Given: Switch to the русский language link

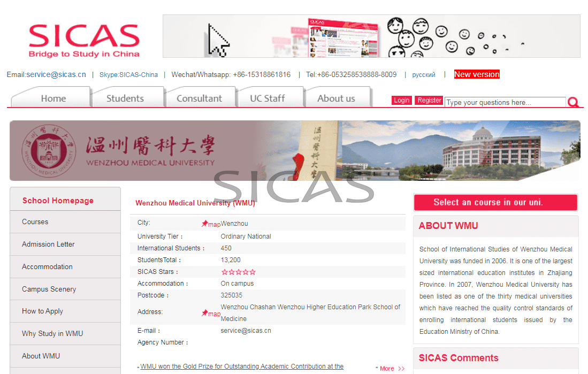Looking at the screenshot, I should click(x=424, y=75).
